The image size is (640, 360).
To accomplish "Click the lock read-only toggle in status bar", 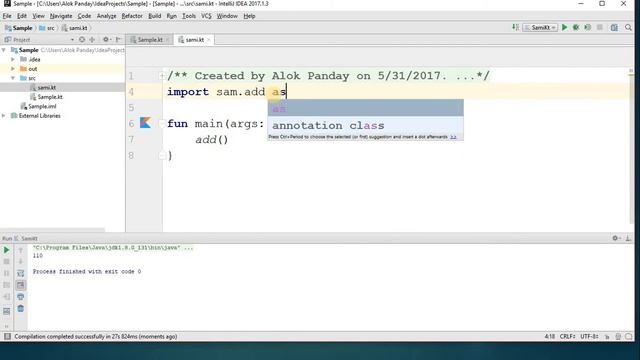I will coord(607,336).
